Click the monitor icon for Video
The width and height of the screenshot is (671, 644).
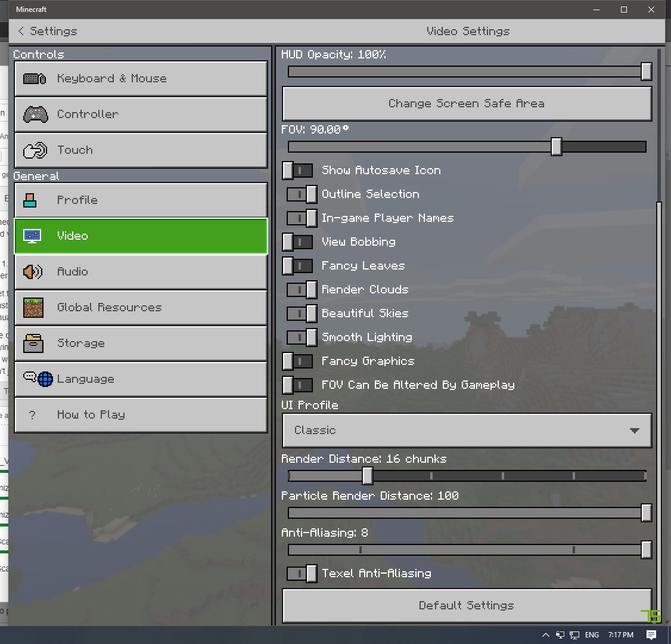pos(32,236)
